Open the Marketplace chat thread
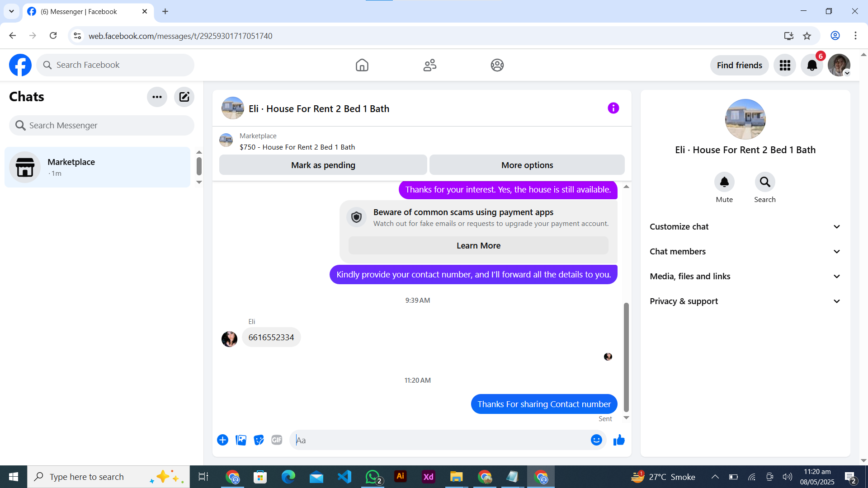Image resolution: width=868 pixels, height=488 pixels. coord(97,167)
